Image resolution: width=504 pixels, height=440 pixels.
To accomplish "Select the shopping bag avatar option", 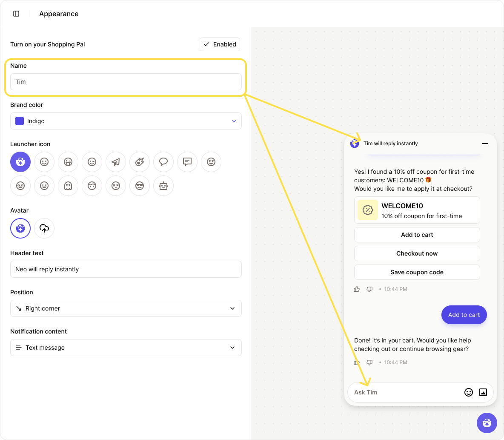I will pos(20,228).
